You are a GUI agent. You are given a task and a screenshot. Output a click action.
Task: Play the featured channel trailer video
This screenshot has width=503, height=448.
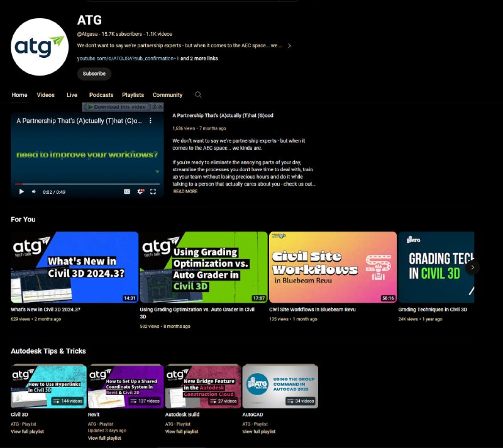pos(21,191)
